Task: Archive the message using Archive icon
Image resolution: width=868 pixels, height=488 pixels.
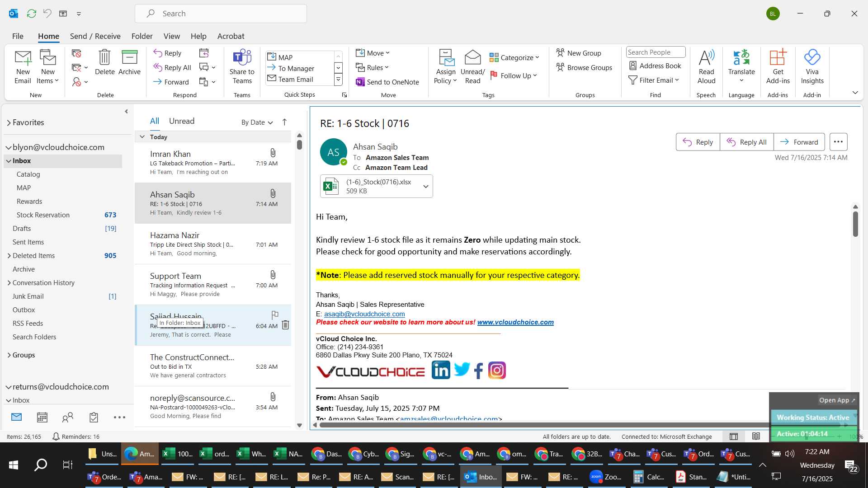Action: coord(129,62)
